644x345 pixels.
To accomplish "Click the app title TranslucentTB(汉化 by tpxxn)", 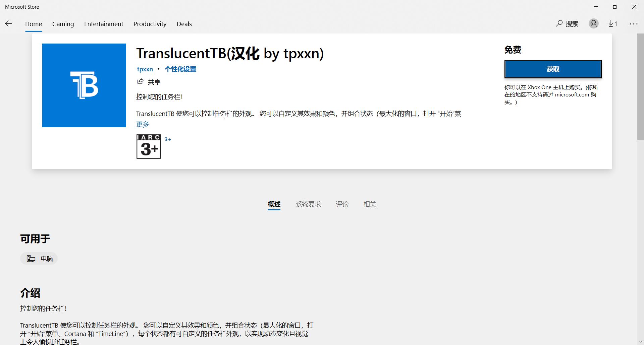I will [230, 53].
